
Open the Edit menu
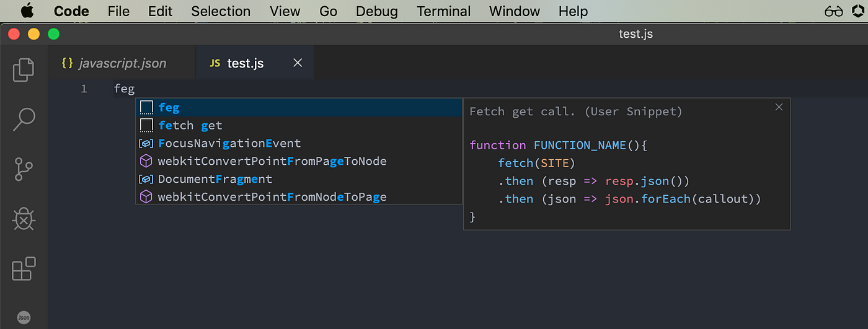point(161,11)
